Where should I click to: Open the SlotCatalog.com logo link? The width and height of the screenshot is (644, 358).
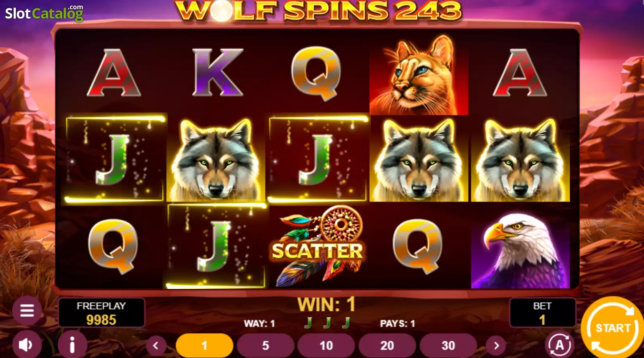click(x=44, y=13)
